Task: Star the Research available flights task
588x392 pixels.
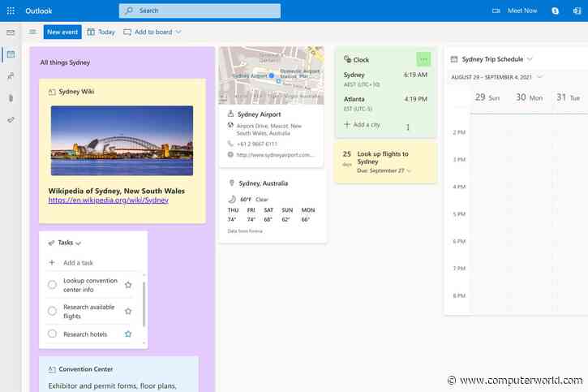Action: (128, 311)
